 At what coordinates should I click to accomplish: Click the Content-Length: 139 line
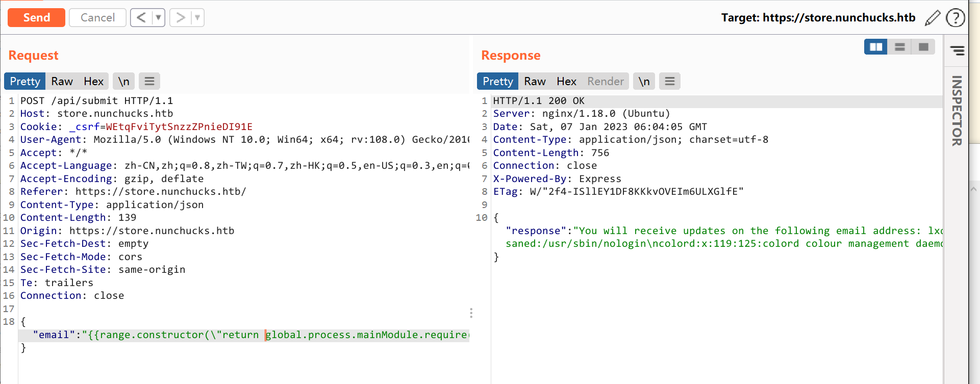[78, 217]
